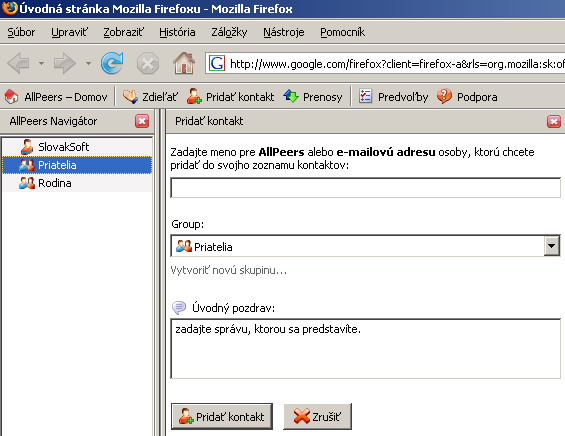Click the Zrušiť cancel button
Image resolution: width=565 pixels, height=436 pixels.
(x=317, y=417)
